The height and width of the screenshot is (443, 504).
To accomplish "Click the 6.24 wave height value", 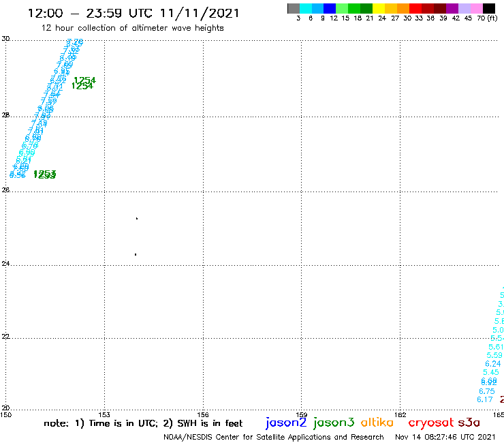I will click(492, 364).
